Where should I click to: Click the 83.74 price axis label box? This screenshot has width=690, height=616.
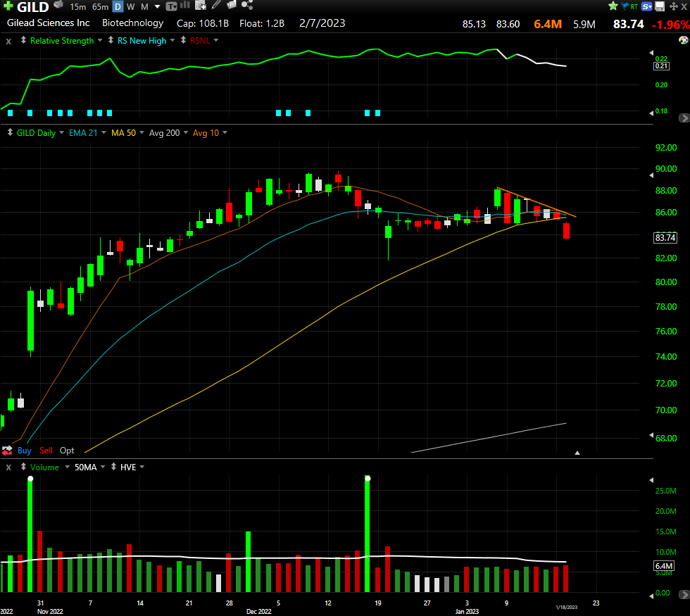[665, 238]
